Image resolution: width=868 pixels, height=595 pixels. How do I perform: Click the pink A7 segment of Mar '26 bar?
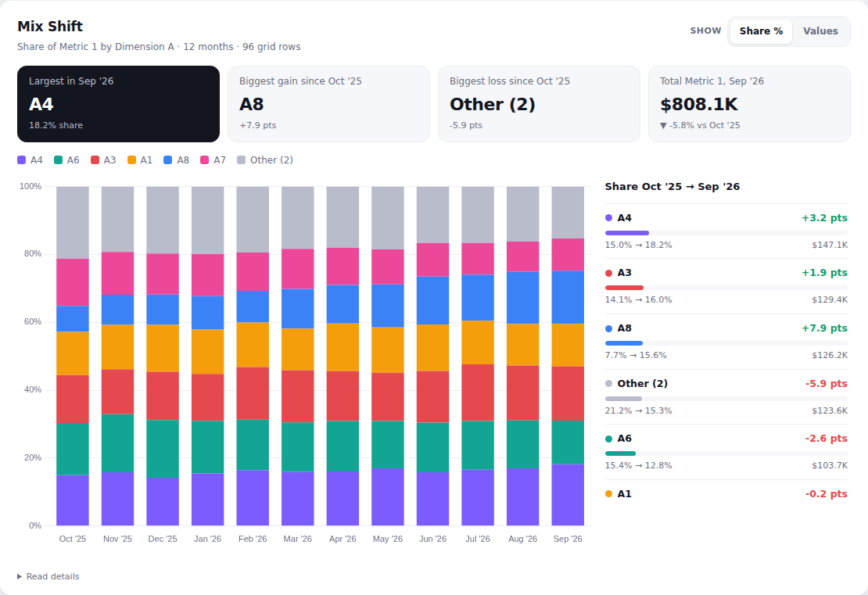[298, 269]
